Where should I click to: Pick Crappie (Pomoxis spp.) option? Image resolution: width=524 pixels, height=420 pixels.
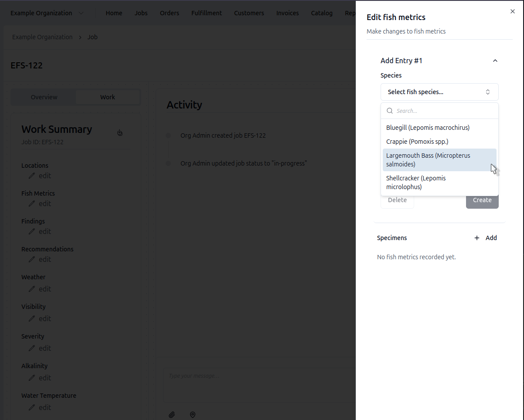417,142
